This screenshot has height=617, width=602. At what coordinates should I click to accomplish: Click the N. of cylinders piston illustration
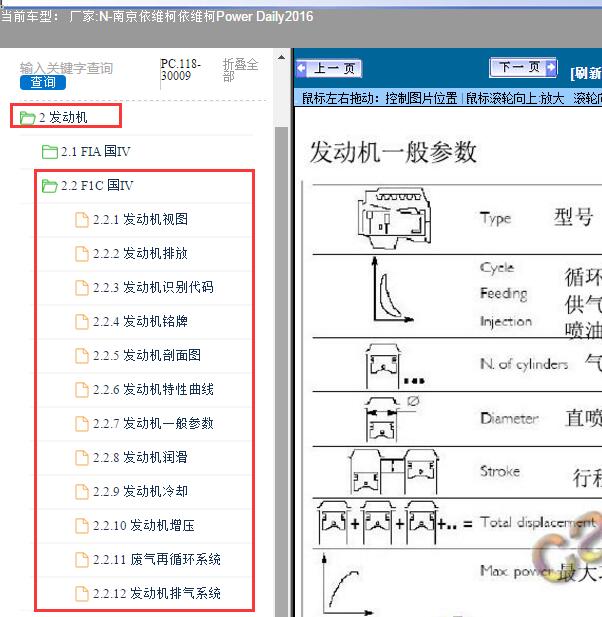pos(394,365)
